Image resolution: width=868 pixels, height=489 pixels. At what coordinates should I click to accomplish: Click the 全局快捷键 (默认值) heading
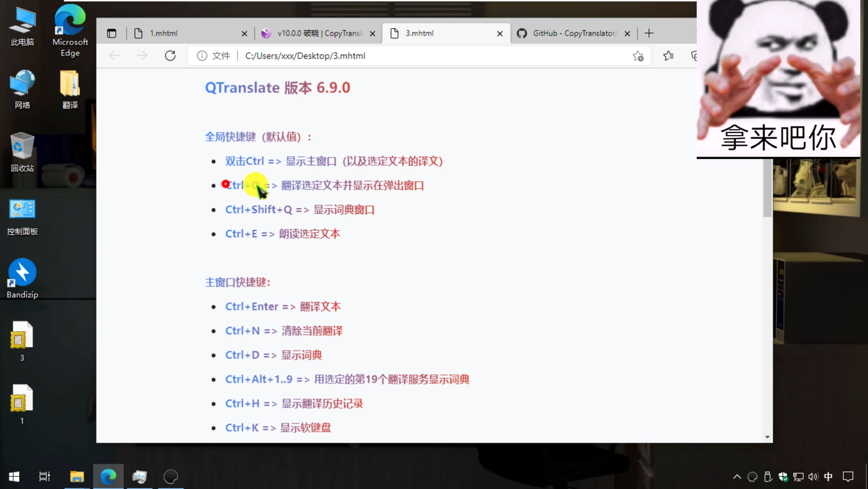pos(258,137)
